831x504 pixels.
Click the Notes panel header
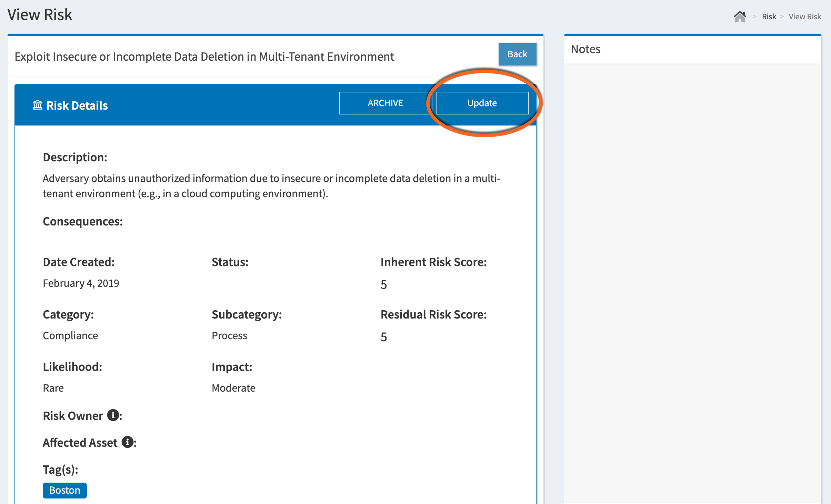coord(586,49)
